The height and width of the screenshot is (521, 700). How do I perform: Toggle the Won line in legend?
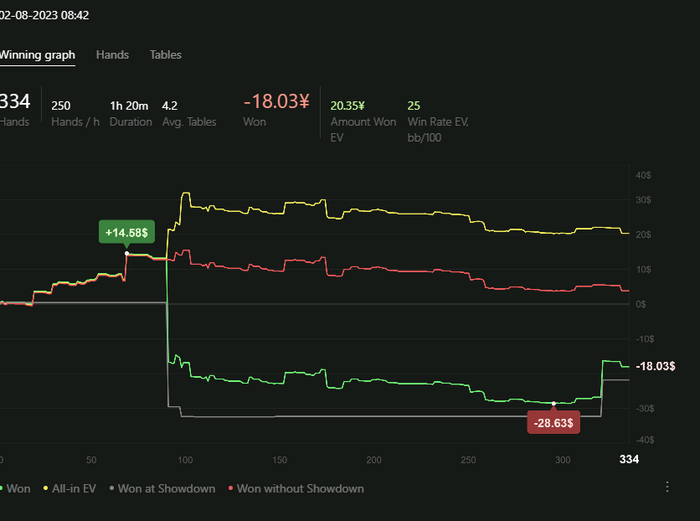(x=14, y=489)
